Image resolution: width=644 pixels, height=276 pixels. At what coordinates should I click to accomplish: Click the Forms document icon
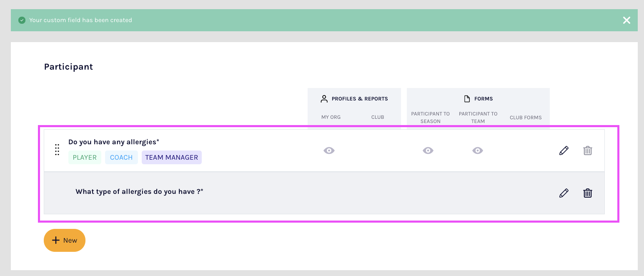click(467, 99)
